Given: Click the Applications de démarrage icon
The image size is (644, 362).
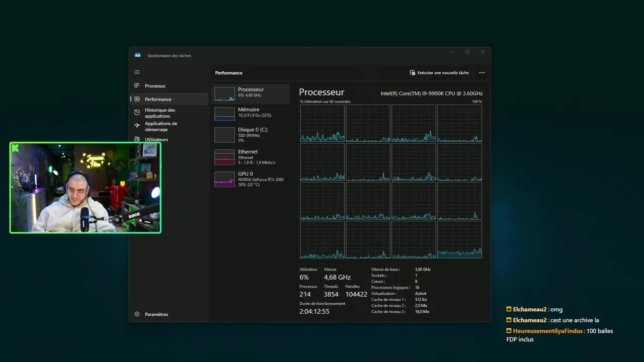Looking at the screenshot, I should [x=137, y=126].
